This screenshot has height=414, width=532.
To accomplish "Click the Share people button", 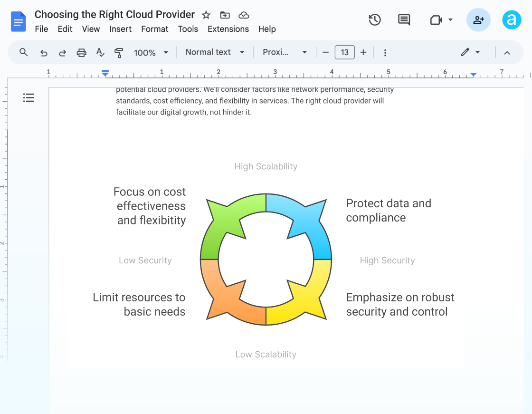I will coord(478,20).
